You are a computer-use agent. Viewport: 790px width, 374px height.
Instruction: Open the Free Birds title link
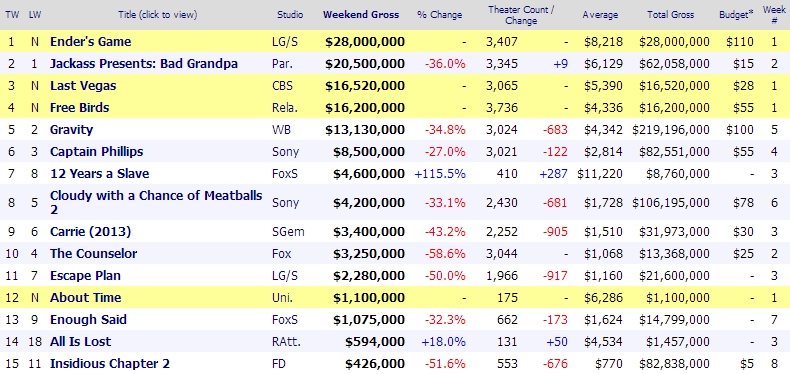point(80,107)
